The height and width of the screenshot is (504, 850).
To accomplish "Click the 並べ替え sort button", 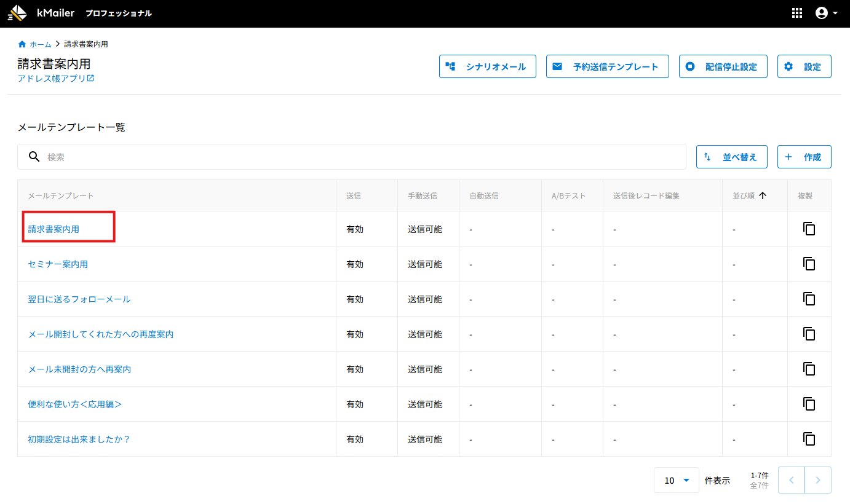I will [731, 157].
